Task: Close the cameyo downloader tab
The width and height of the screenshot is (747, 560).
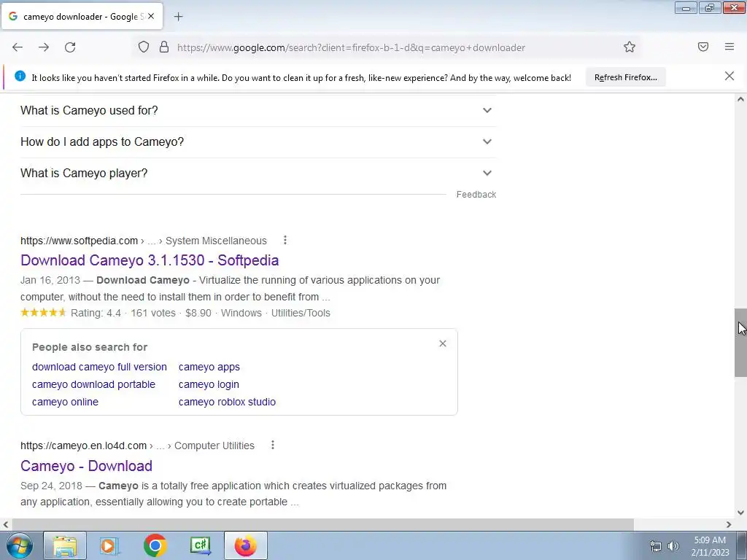Action: click(151, 16)
